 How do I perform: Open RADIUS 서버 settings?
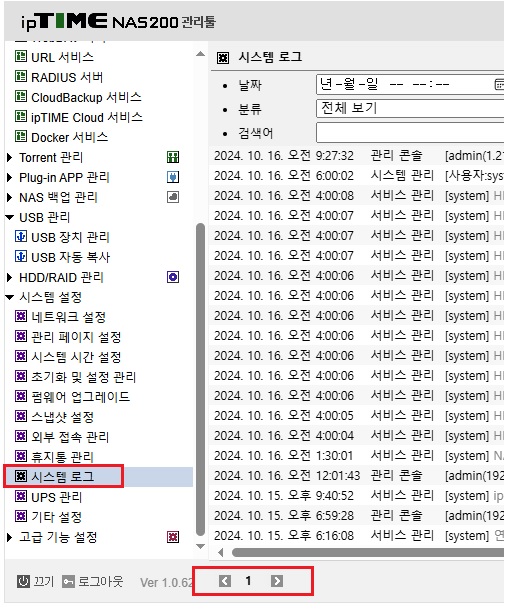click(x=67, y=78)
